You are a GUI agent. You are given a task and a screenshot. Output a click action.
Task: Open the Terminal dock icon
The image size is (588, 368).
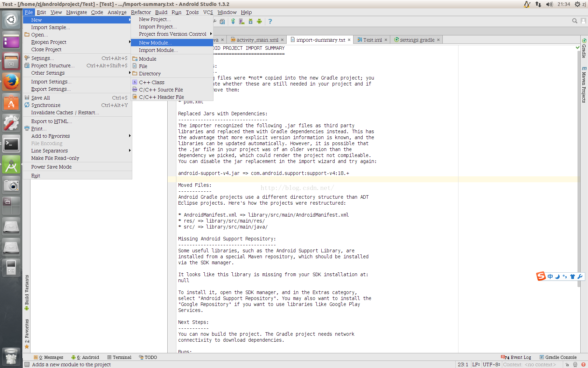[11, 144]
